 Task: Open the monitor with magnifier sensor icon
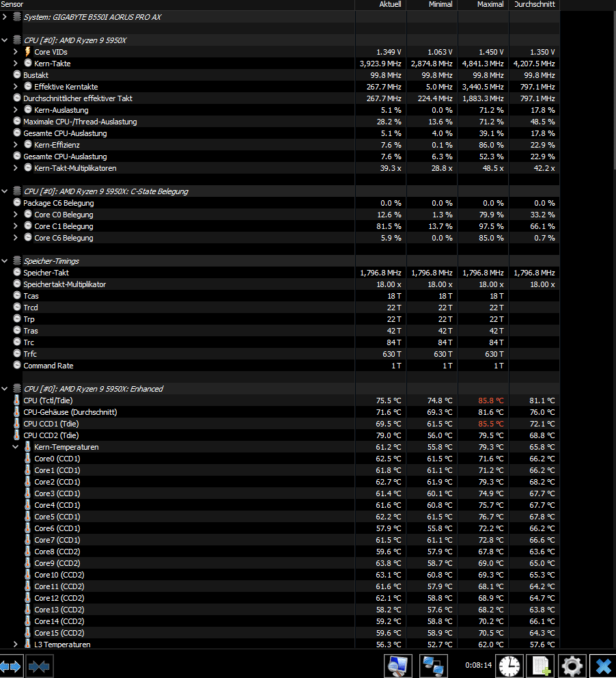(398, 666)
